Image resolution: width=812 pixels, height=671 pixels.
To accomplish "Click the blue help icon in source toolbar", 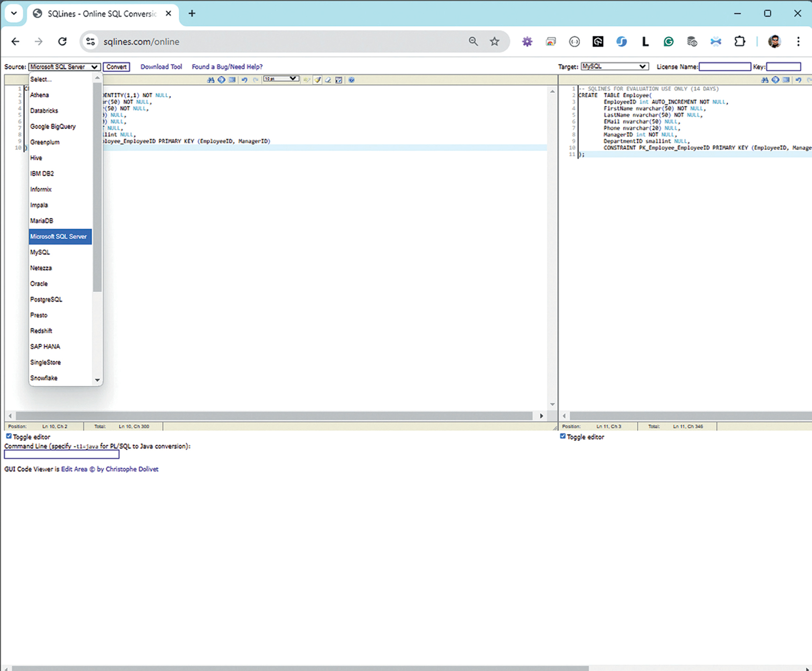I will (x=351, y=80).
